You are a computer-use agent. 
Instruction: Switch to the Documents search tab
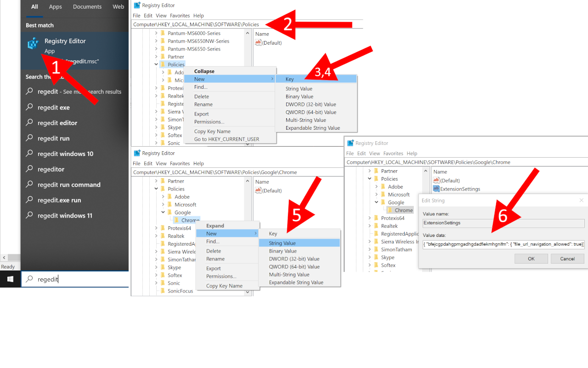pos(87,7)
